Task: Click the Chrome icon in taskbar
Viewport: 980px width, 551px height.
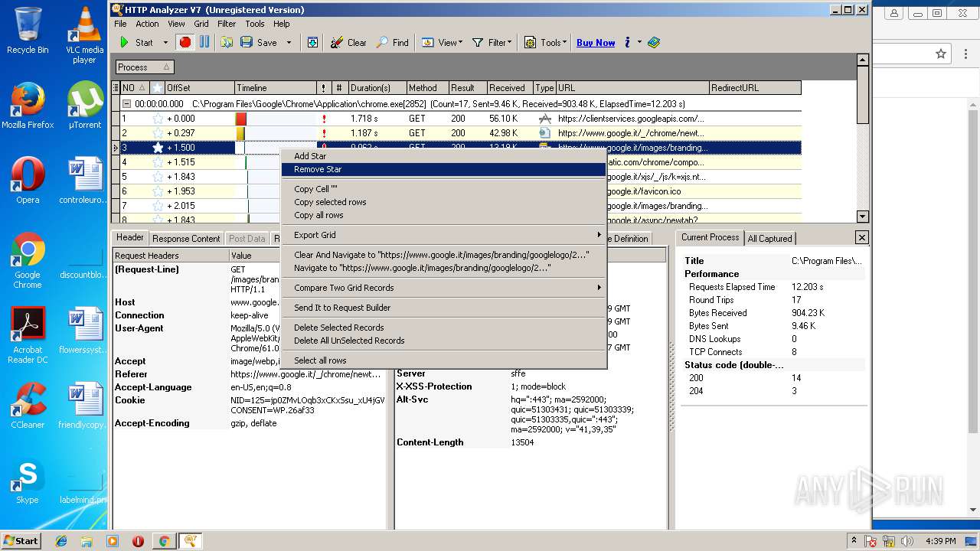Action: (164, 541)
